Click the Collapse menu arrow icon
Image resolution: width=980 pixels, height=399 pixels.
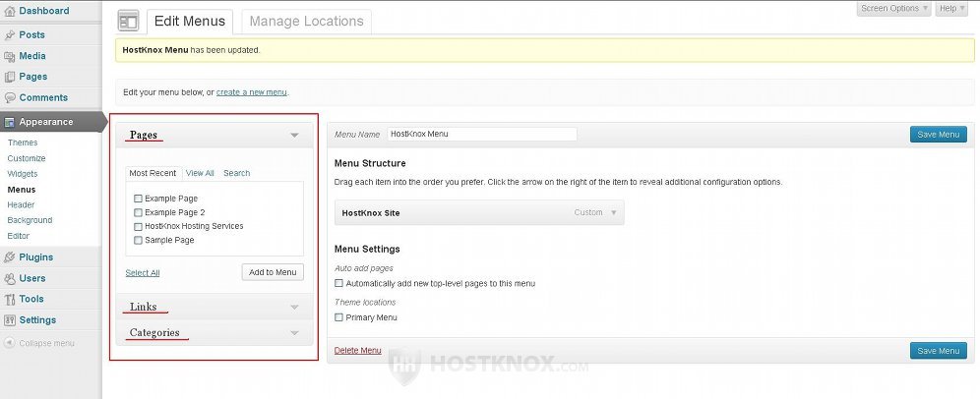point(10,343)
